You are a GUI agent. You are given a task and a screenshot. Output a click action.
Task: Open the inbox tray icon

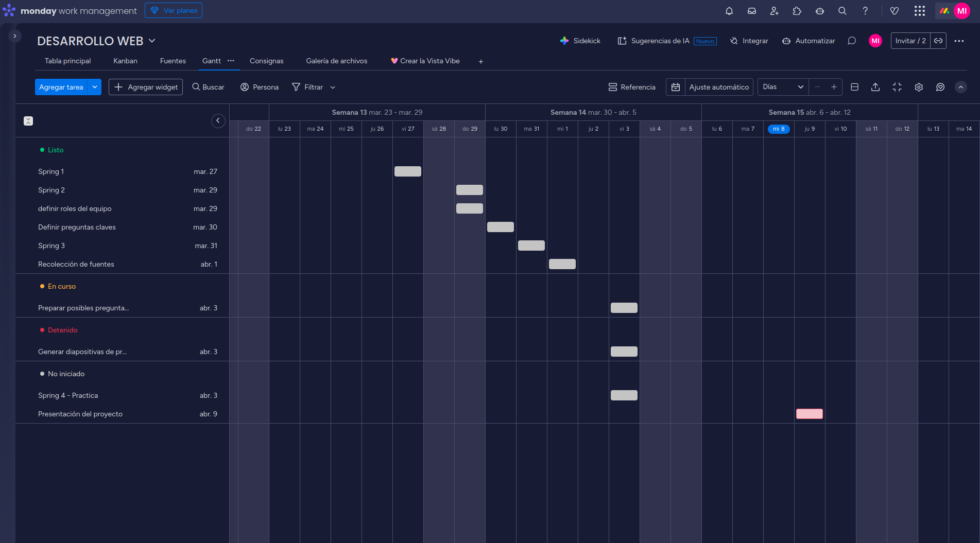pos(752,11)
